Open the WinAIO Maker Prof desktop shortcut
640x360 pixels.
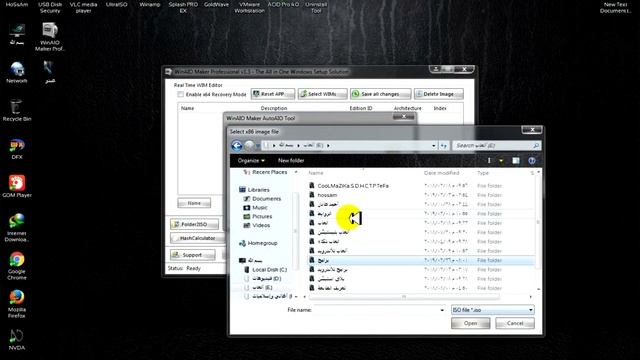click(x=50, y=37)
